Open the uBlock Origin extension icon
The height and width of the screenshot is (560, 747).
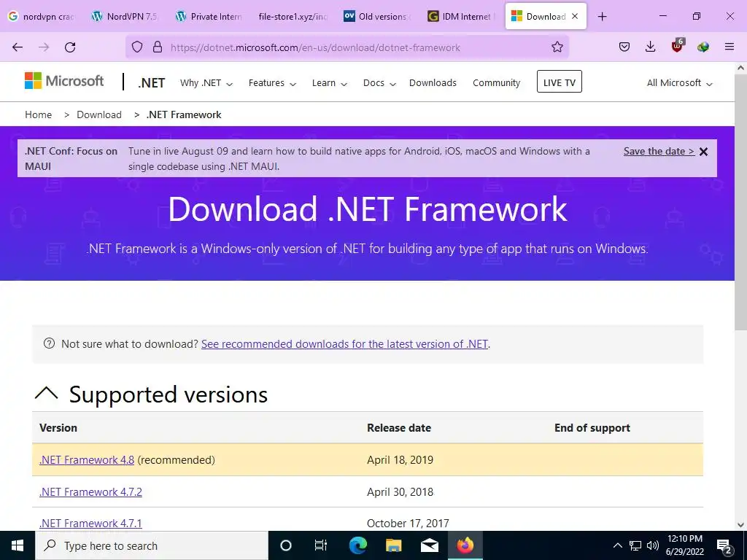click(x=677, y=46)
